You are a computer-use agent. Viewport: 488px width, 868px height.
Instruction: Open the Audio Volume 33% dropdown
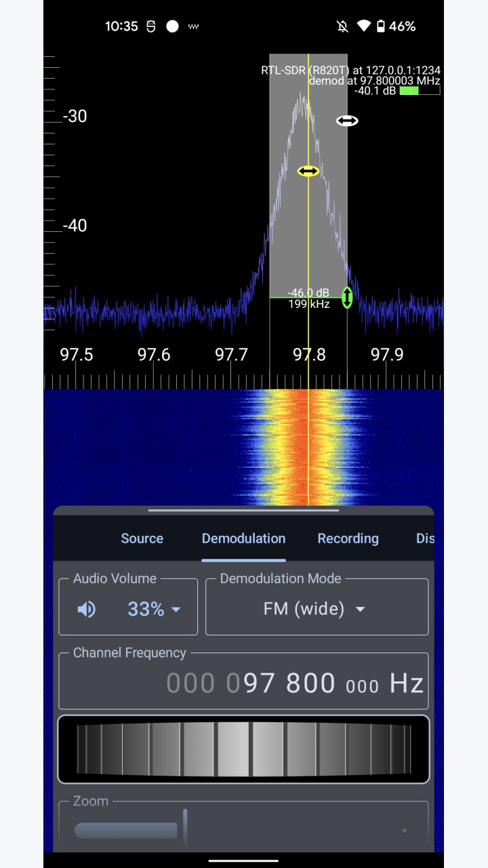point(155,609)
